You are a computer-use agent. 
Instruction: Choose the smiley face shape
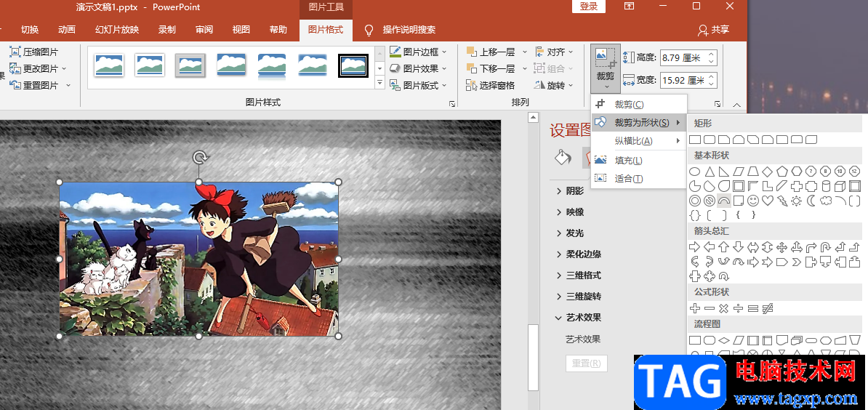(753, 201)
